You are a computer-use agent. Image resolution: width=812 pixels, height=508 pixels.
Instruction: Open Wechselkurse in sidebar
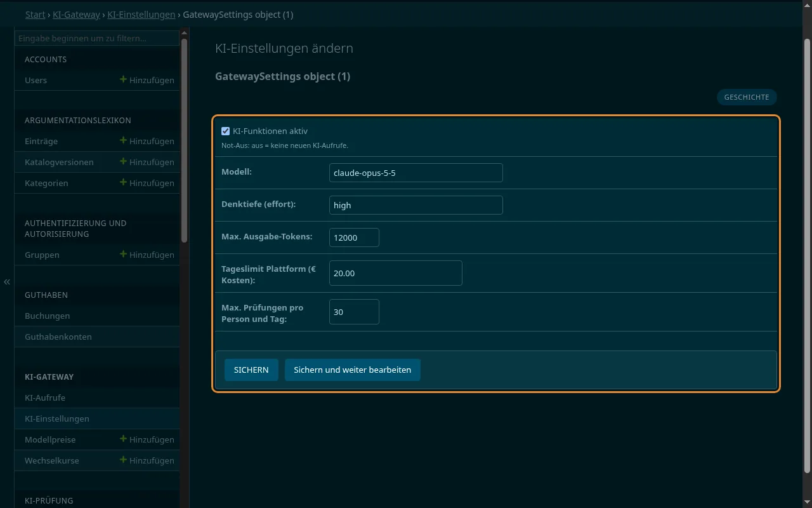point(52,460)
